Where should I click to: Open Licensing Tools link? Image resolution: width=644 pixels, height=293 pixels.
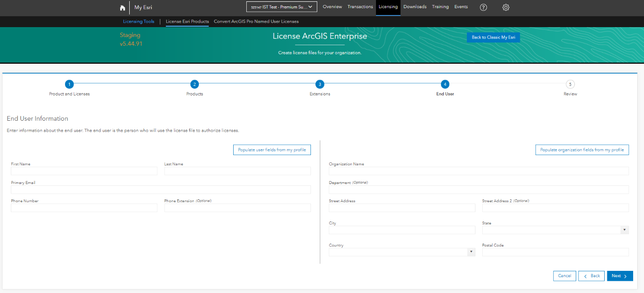click(x=139, y=21)
